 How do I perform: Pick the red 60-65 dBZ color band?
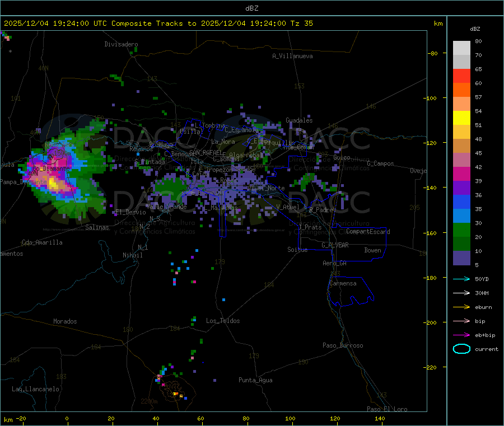pyautogui.click(x=461, y=76)
